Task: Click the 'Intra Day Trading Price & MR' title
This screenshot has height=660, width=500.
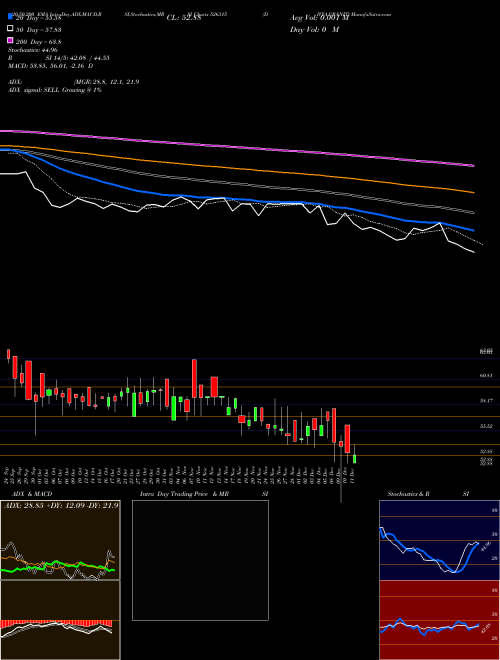Action: (184, 494)
